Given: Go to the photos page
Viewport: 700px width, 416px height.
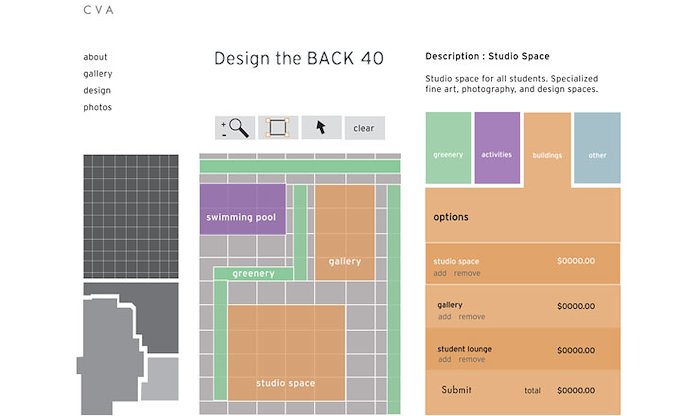Looking at the screenshot, I should point(97,107).
